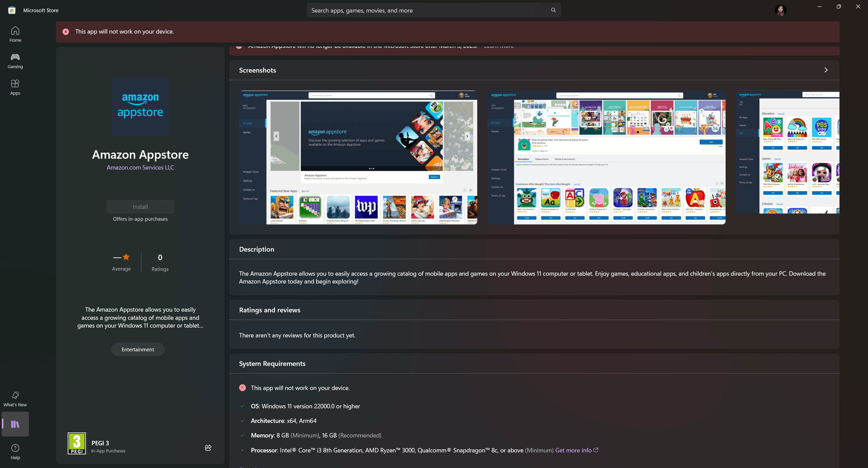Open the third screenshot showing Education apps
This screenshot has height=468, width=868.
tap(787, 152)
